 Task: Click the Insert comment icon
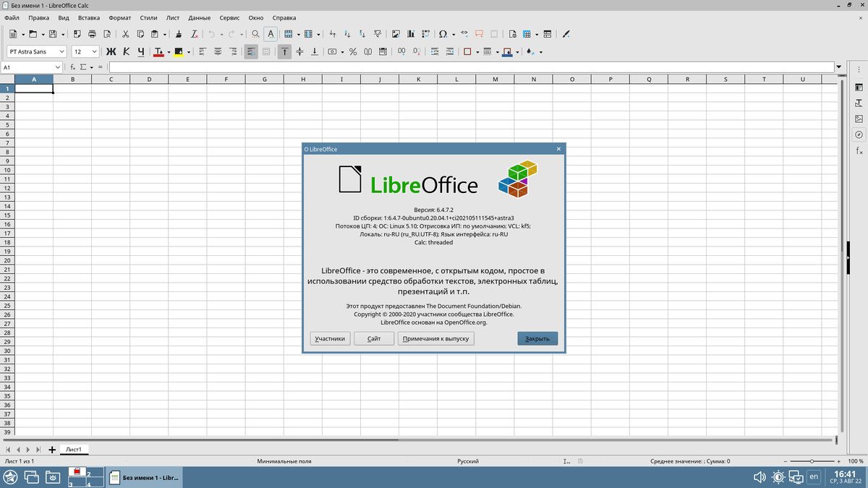[479, 34]
